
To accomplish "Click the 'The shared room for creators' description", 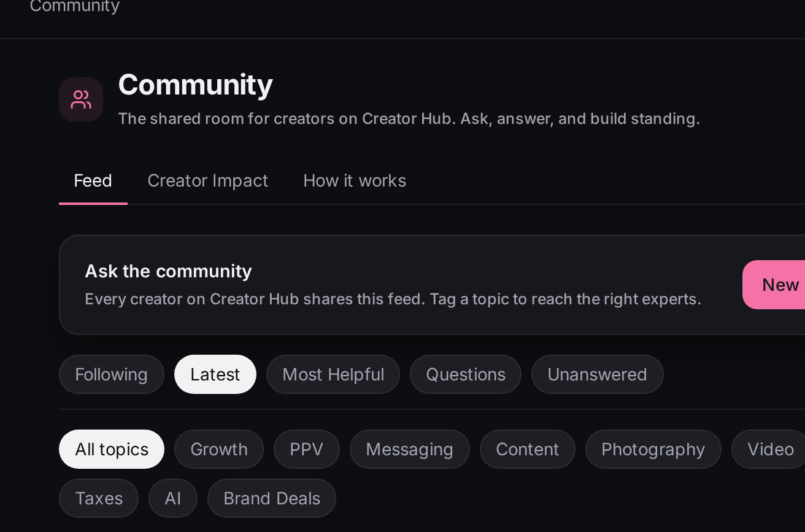I will point(409,118).
